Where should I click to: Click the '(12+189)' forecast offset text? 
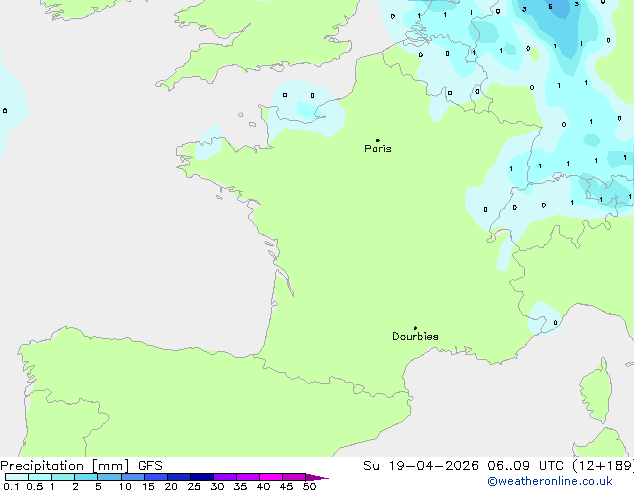point(602,466)
